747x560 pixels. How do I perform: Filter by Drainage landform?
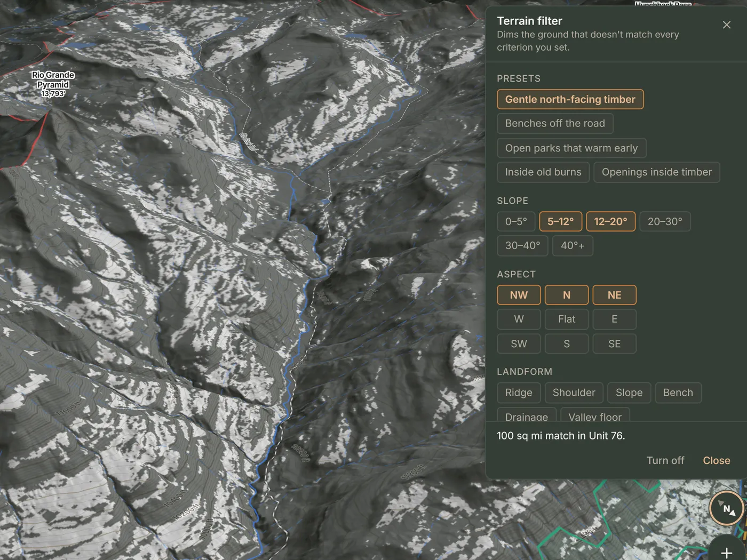(527, 414)
